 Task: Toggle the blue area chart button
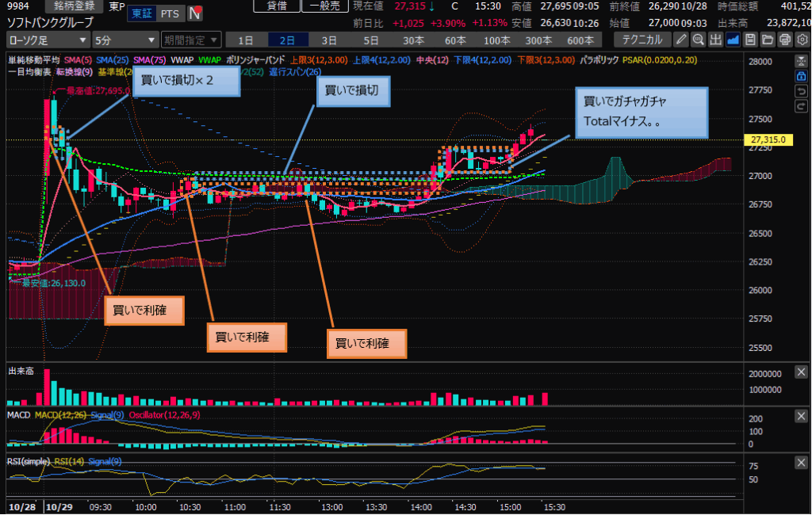click(733, 39)
